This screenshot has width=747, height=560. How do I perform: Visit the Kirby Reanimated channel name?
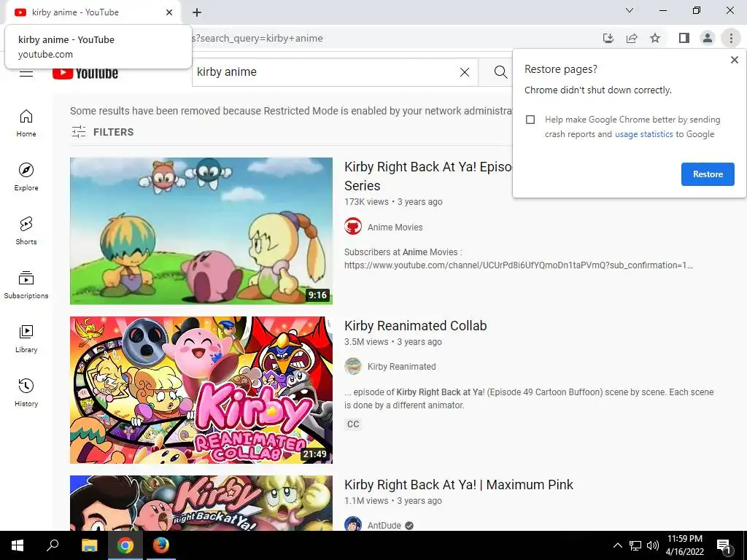coord(402,366)
